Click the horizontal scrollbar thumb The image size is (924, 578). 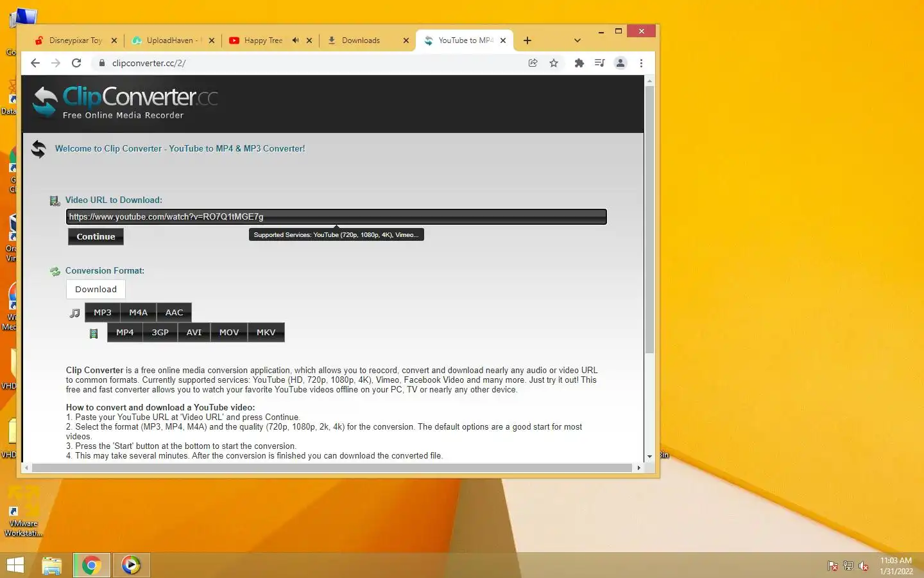tap(332, 468)
